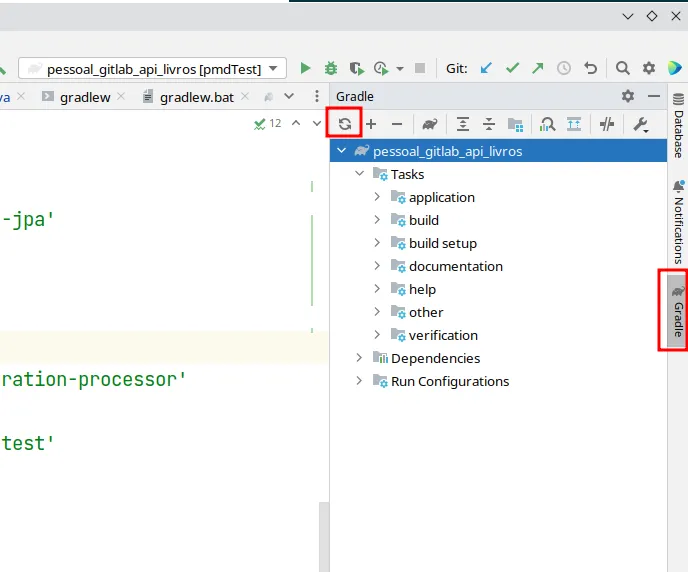
Task: Execute Gradle task elephant icon
Action: 430,124
